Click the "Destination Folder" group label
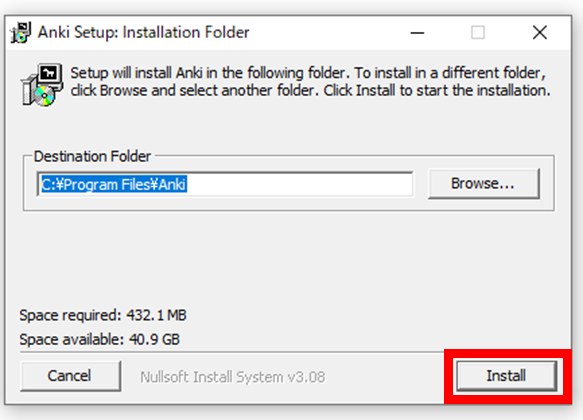This screenshot has height=420, width=583. (92, 156)
